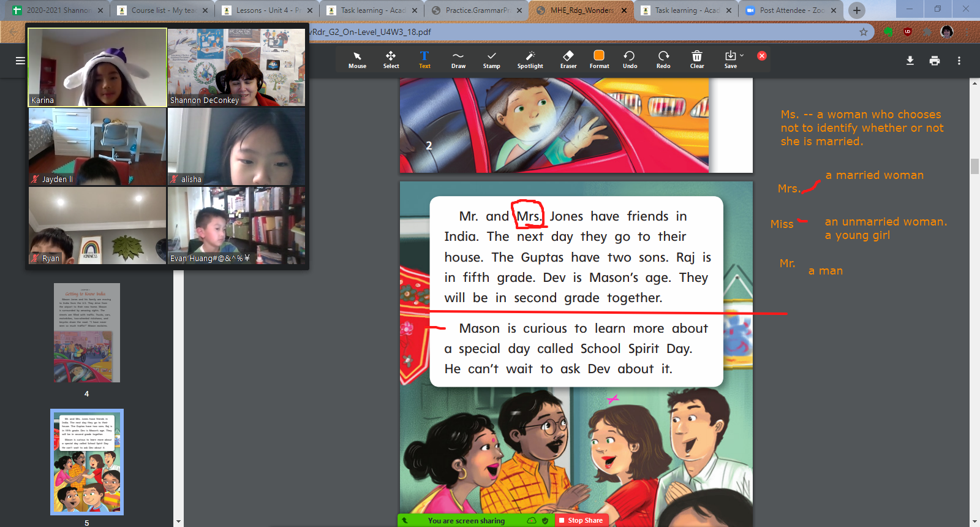This screenshot has width=980, height=527.
Task: Close the Course list tab
Action: (x=205, y=10)
